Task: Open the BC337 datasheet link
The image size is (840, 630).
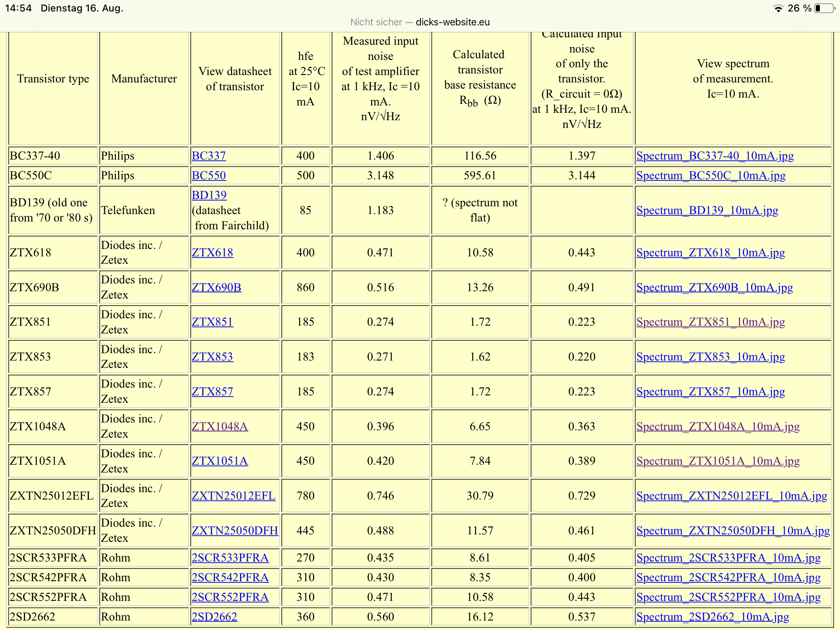Action: coord(209,156)
